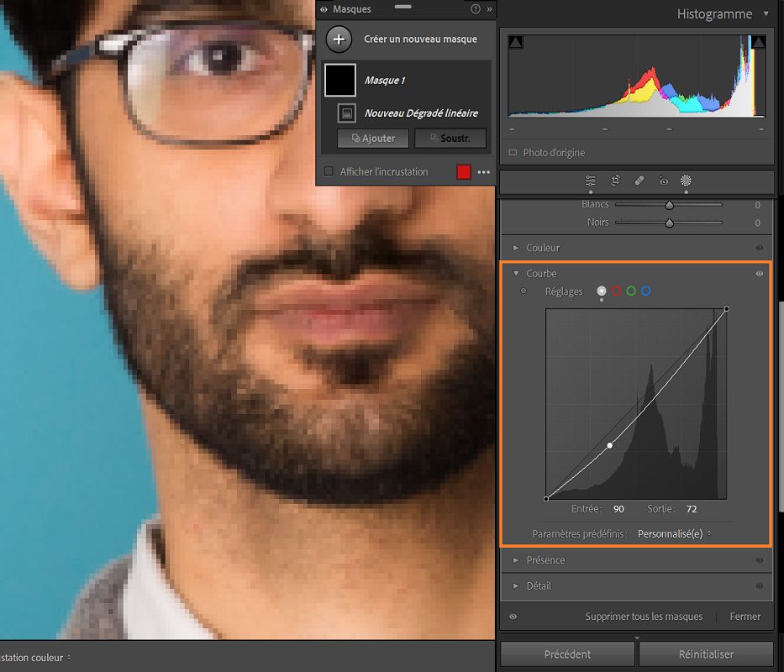Click the small arrow below panels
This screenshot has width=784, height=672.
click(x=636, y=638)
